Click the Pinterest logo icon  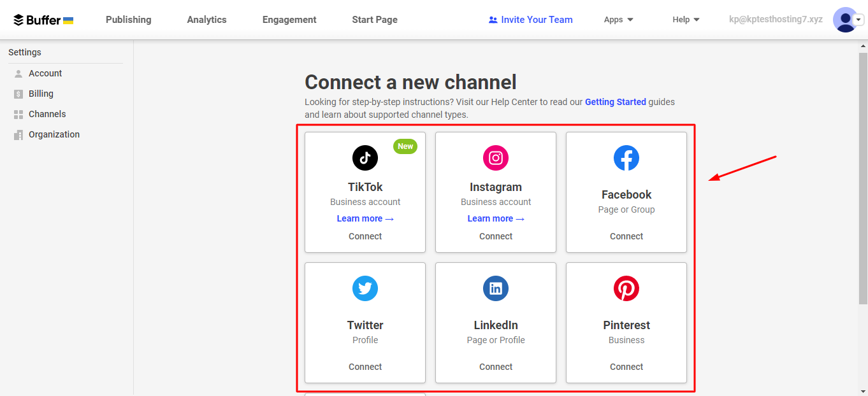point(626,288)
